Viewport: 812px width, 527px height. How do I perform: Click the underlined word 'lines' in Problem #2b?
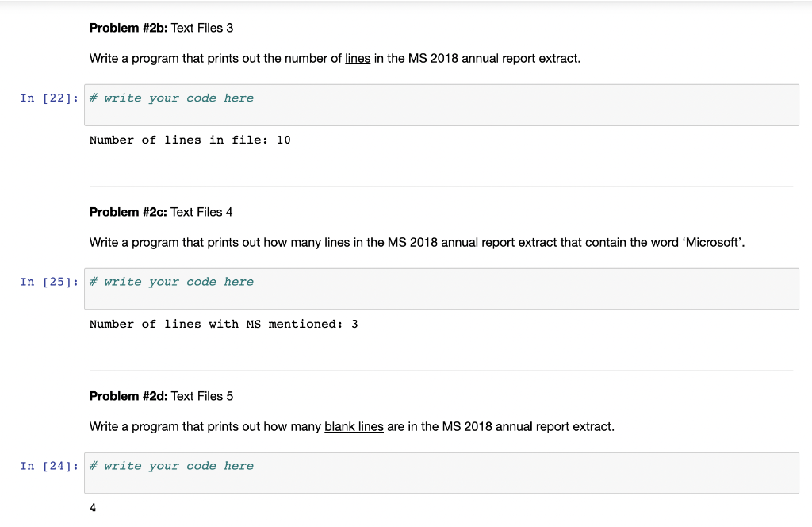tap(357, 58)
